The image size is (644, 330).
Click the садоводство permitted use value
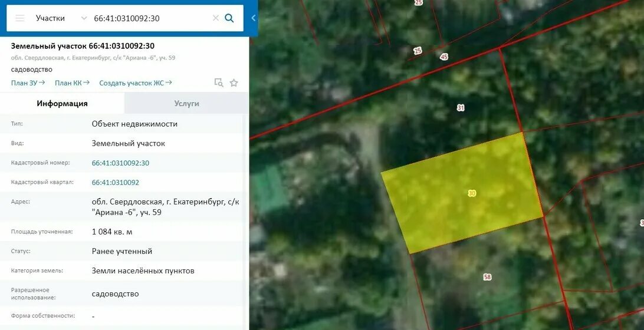coord(116,294)
